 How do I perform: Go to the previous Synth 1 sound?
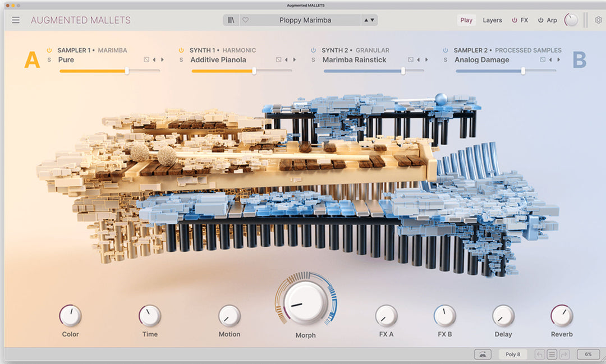click(286, 59)
